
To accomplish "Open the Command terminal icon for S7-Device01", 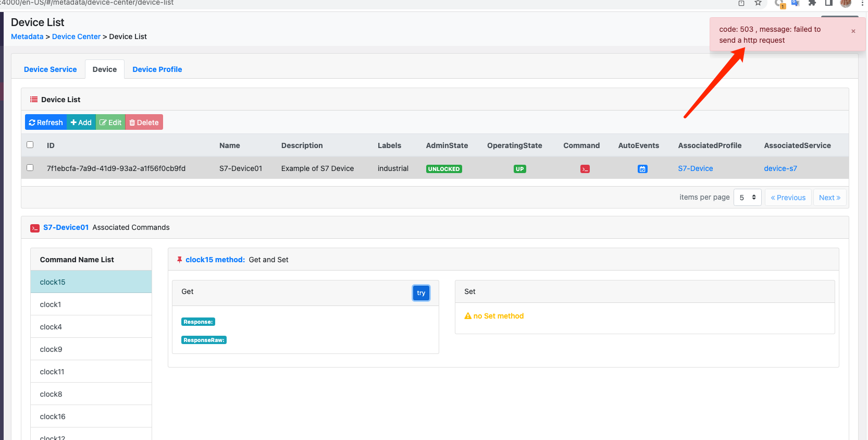I will [x=585, y=169].
